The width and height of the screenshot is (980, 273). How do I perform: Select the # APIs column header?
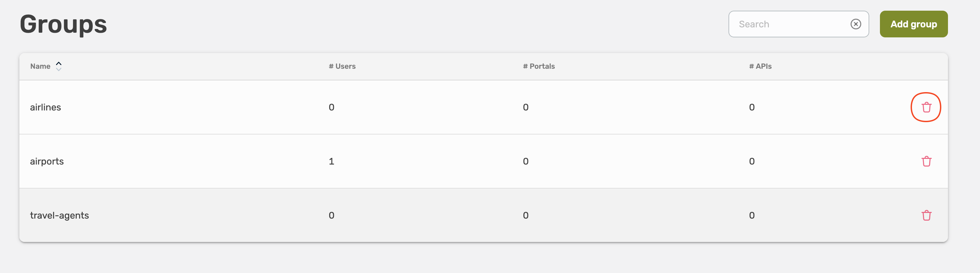760,66
